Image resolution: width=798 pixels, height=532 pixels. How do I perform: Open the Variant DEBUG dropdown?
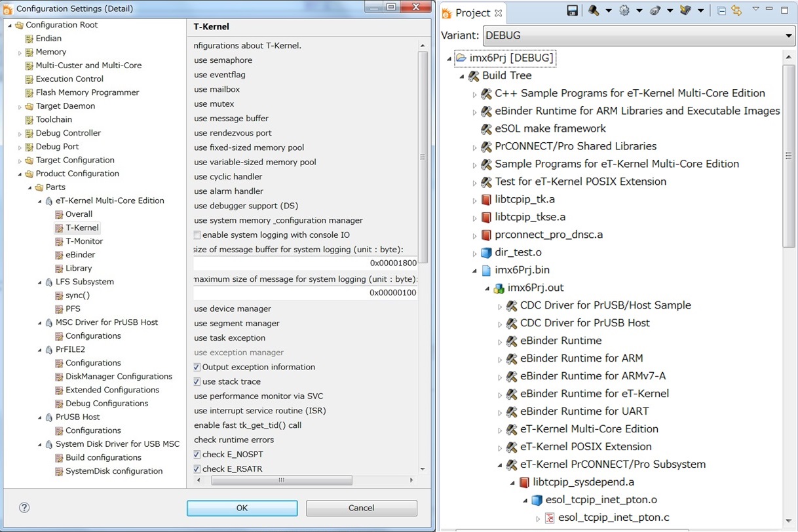tap(638, 35)
